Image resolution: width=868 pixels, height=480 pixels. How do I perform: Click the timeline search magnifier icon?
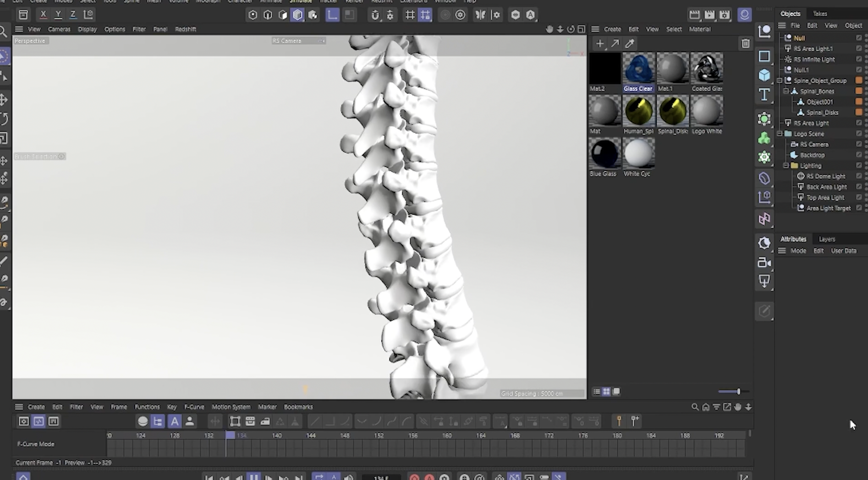695,407
